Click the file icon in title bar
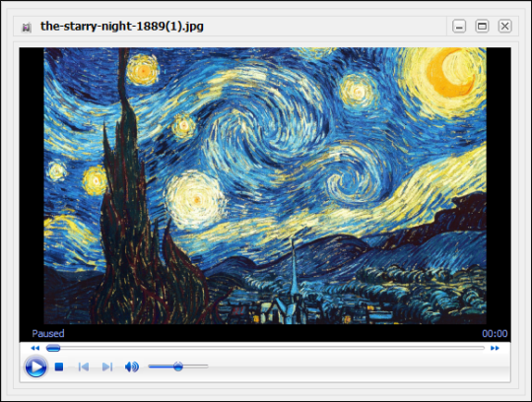Viewport: 532px width, 402px height. coord(27,28)
